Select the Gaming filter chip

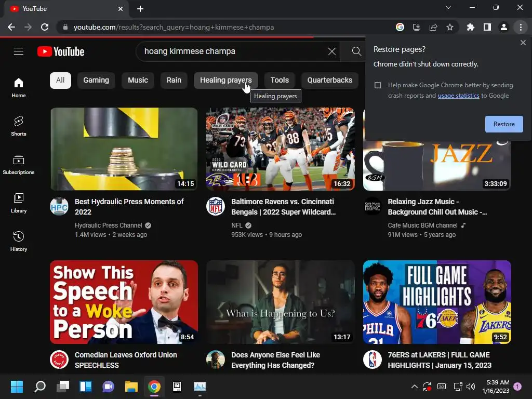96,81
